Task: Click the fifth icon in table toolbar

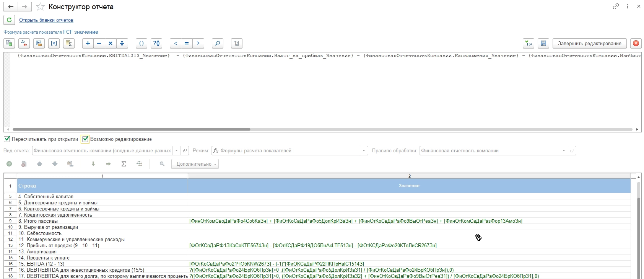Action: click(70, 164)
